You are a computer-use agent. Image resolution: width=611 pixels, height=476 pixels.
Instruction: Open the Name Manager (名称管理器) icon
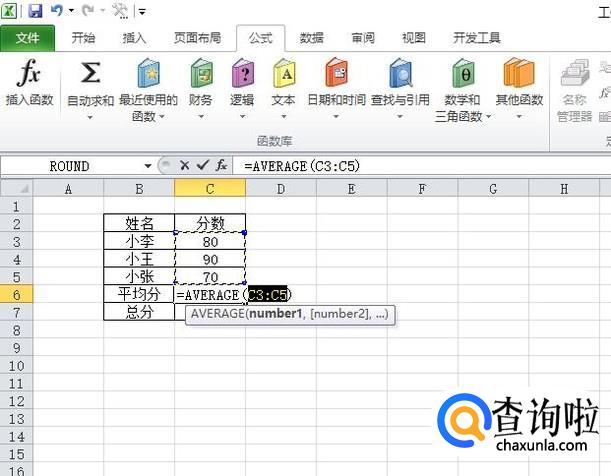pos(575,73)
